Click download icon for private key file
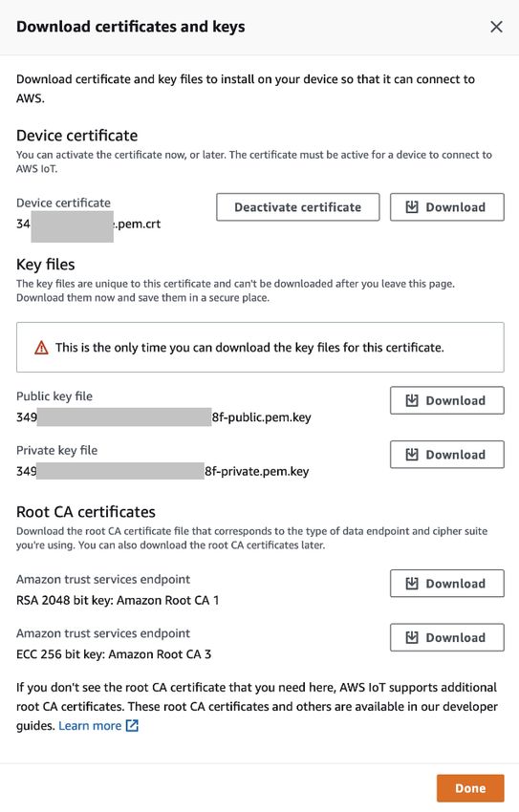Screen dimensions: 519x812 (412, 455)
